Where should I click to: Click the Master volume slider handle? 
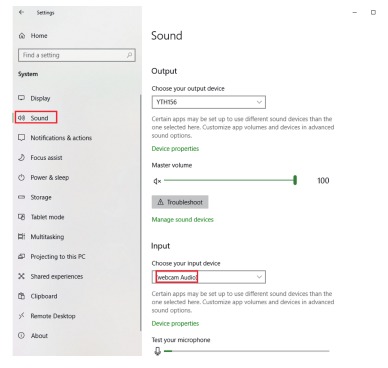pyautogui.click(x=295, y=180)
